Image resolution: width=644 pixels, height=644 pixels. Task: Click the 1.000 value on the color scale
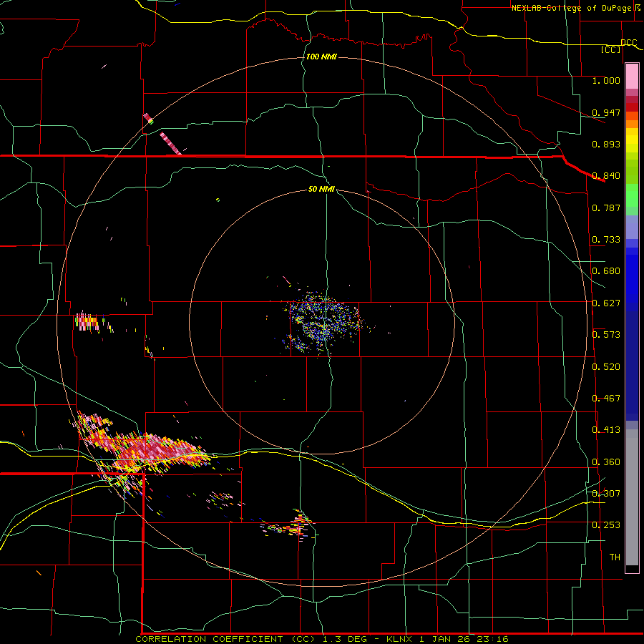point(606,80)
